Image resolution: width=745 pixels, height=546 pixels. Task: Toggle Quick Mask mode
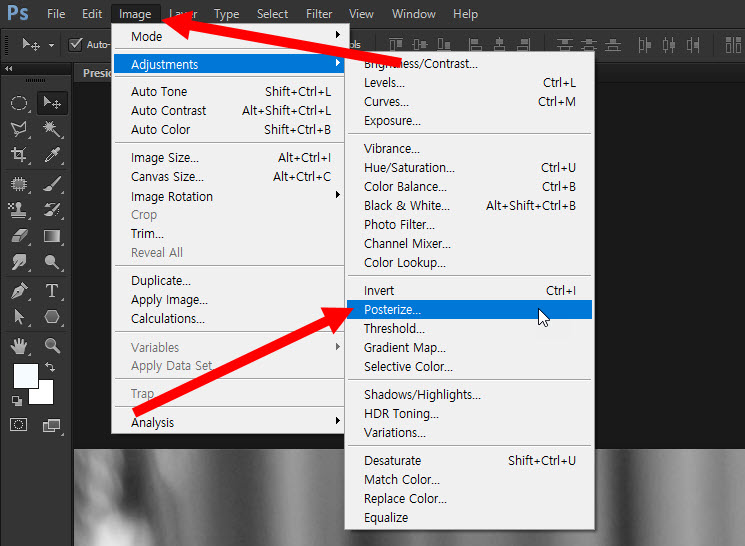pos(19,424)
